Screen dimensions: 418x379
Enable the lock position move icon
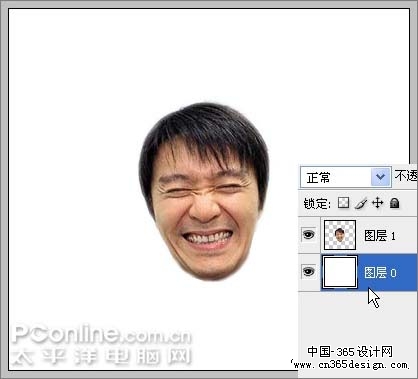click(x=377, y=202)
